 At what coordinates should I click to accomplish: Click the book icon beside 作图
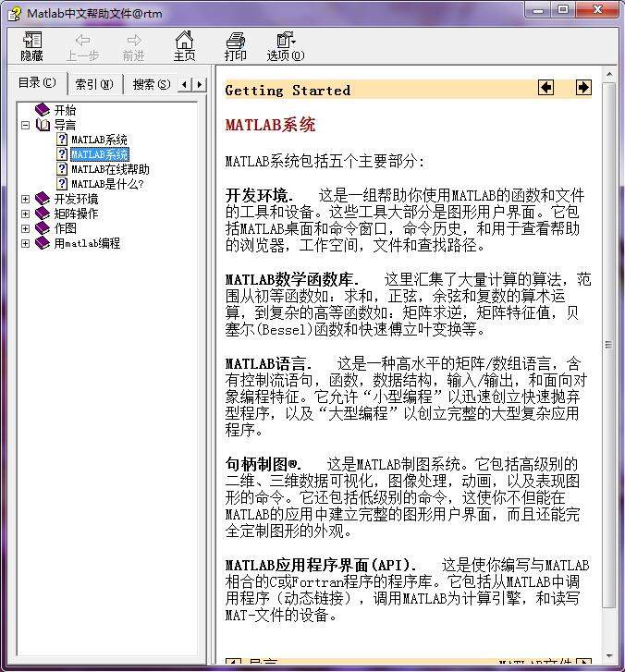pyautogui.click(x=43, y=228)
